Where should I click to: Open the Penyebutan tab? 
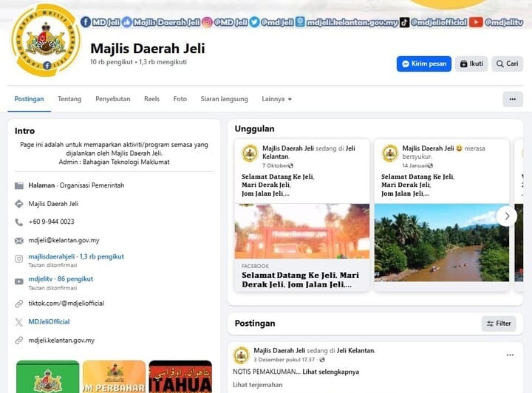tap(112, 99)
